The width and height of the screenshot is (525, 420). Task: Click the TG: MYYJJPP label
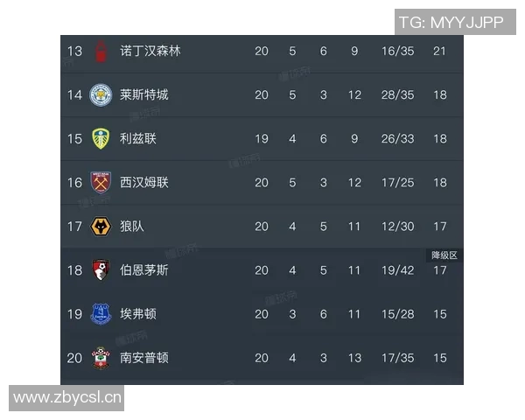pyautogui.click(x=451, y=23)
